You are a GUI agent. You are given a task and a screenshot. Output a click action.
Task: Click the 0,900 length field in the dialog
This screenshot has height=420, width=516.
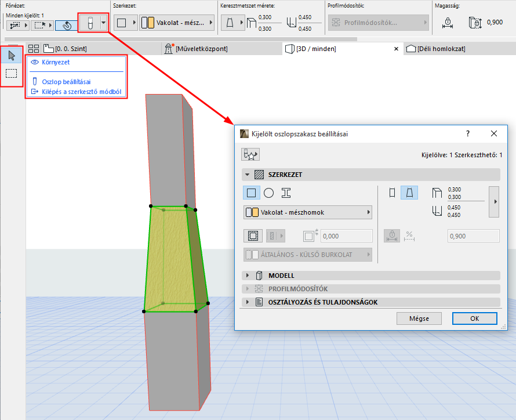coord(473,236)
